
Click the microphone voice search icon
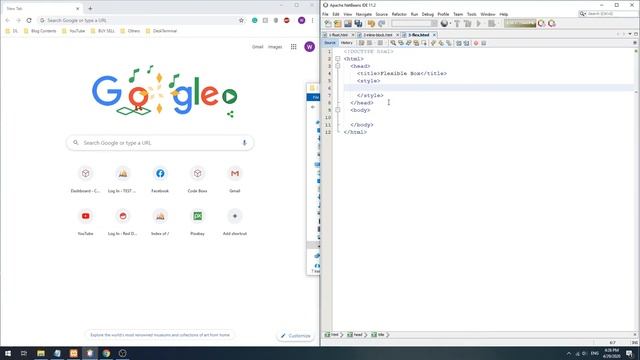click(244, 143)
